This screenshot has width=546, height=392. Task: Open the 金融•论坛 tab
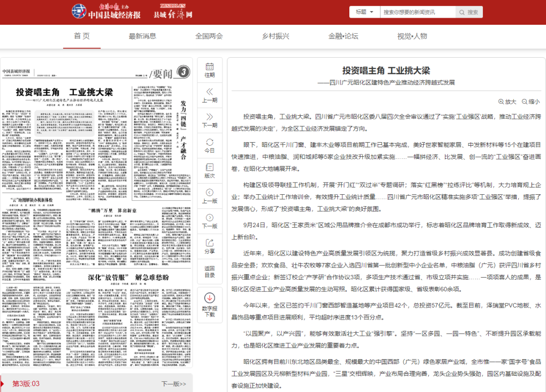pos(343,36)
